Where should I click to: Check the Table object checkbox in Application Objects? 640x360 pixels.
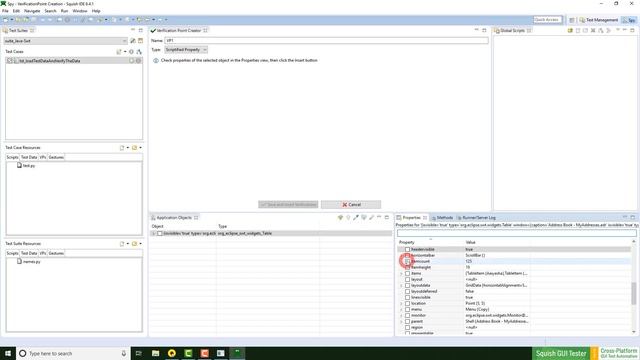pyautogui.click(x=160, y=233)
